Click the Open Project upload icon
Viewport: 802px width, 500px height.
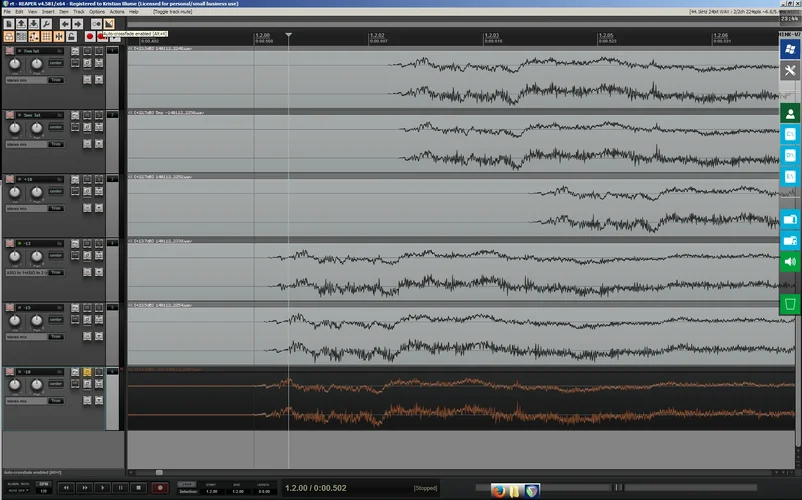coord(23,23)
